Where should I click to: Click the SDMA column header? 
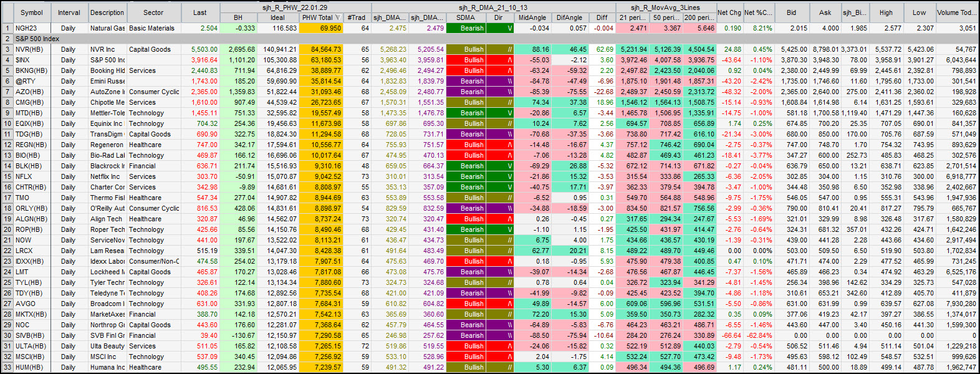pos(466,17)
